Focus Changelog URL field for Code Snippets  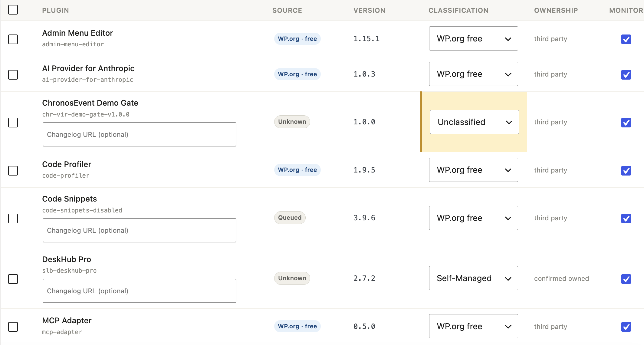(x=140, y=230)
